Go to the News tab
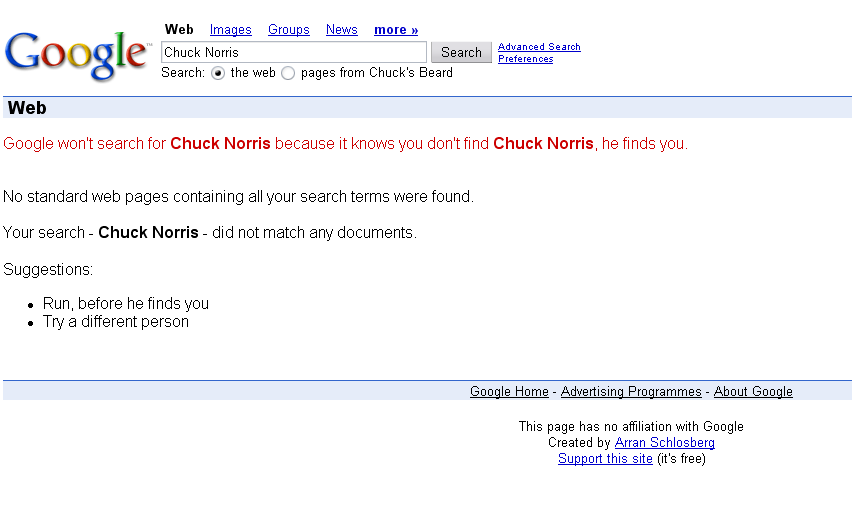The image size is (852, 512). (342, 30)
